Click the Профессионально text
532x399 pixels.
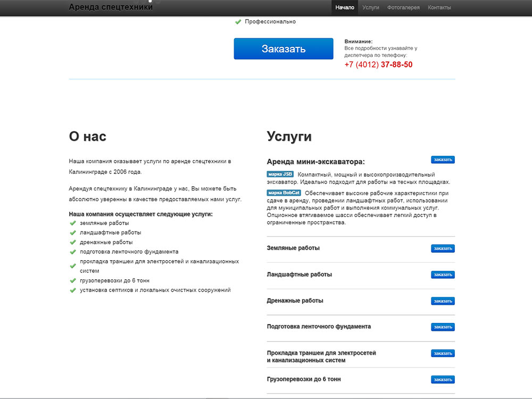pos(270,22)
